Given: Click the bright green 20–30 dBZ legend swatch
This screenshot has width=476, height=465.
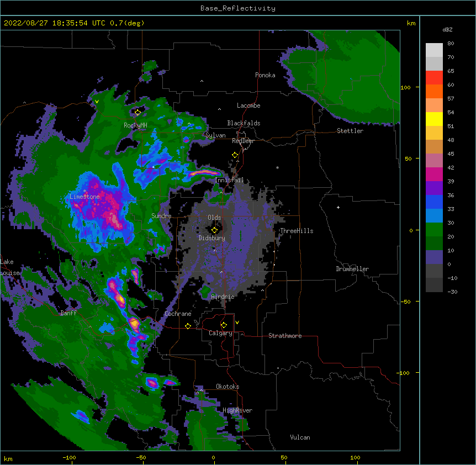Looking at the screenshot, I should click(x=434, y=230).
